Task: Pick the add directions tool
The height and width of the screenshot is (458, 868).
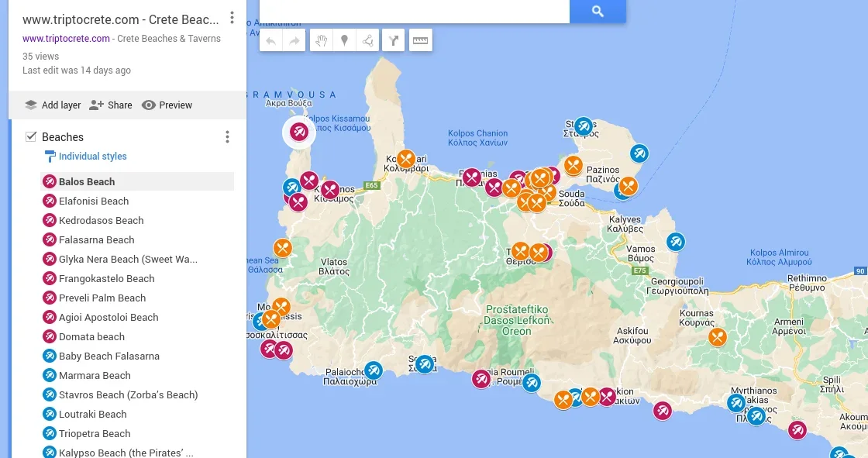Action: click(x=394, y=40)
